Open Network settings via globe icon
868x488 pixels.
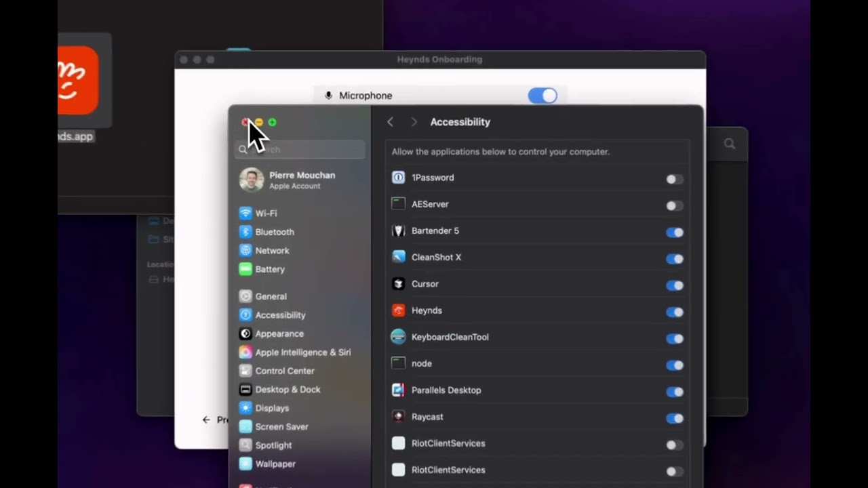tap(245, 250)
